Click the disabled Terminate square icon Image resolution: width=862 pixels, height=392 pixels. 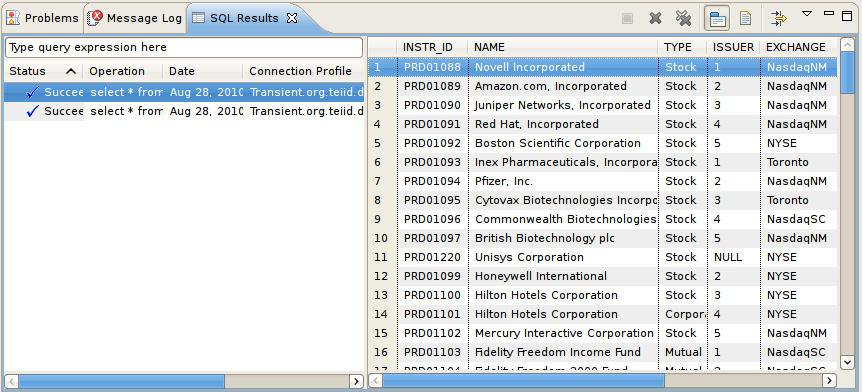click(x=627, y=19)
